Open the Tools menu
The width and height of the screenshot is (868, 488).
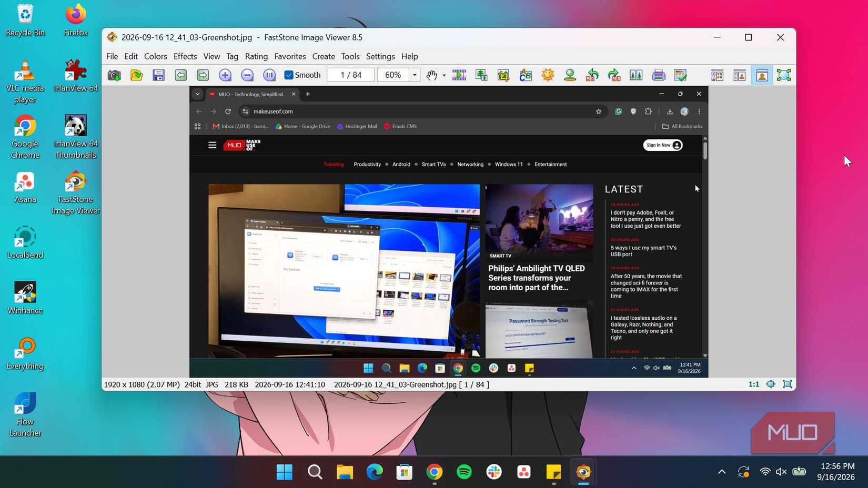pos(350,56)
